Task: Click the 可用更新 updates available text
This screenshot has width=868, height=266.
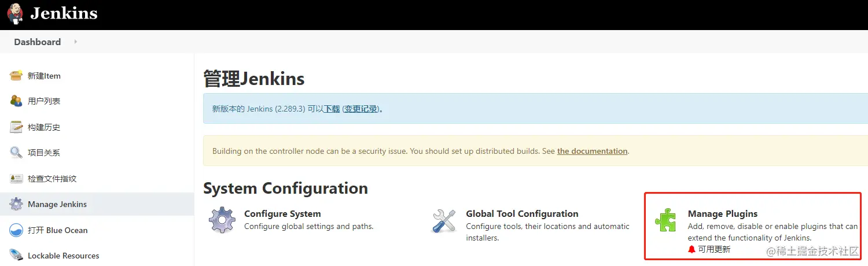Action: (714, 249)
